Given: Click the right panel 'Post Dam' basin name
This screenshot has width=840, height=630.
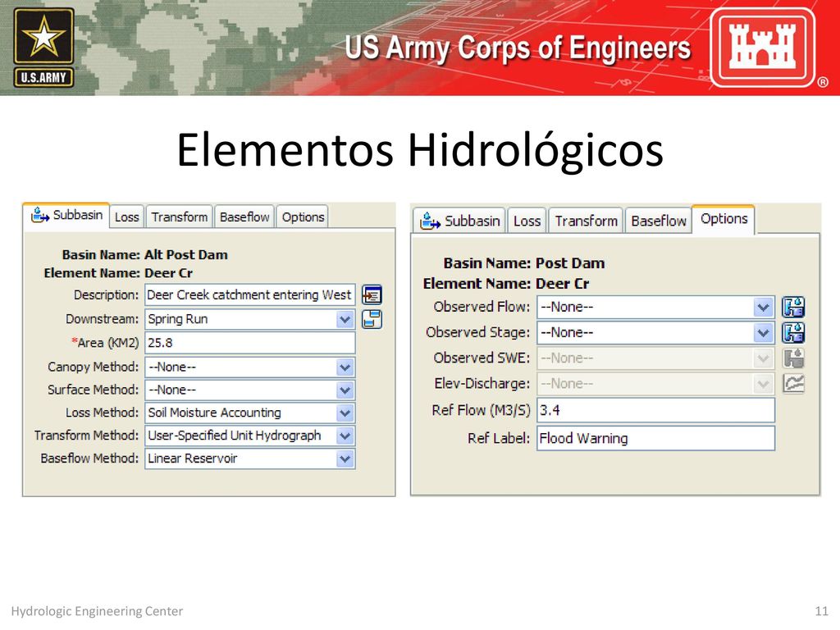Looking at the screenshot, I should pyautogui.click(x=570, y=263).
